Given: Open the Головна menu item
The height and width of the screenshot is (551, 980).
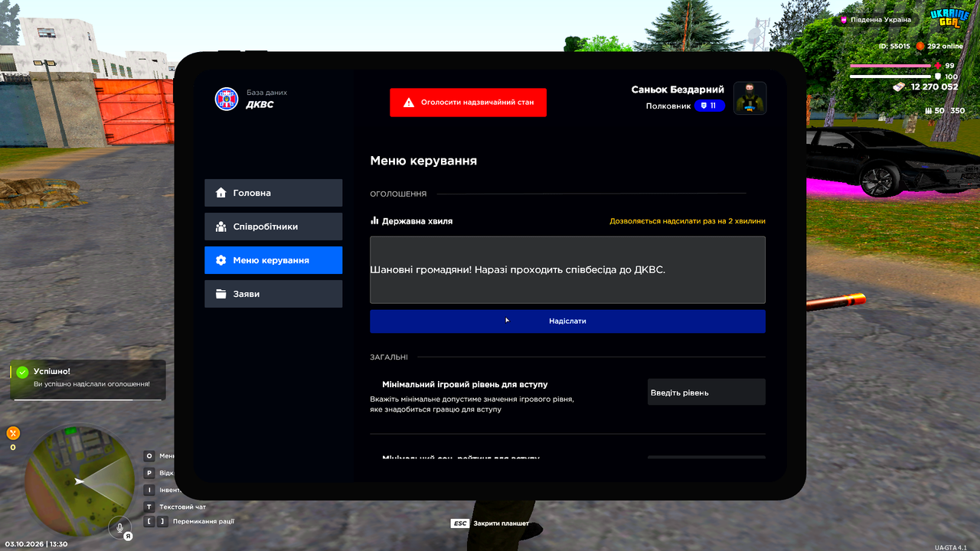Looking at the screenshot, I should [273, 193].
